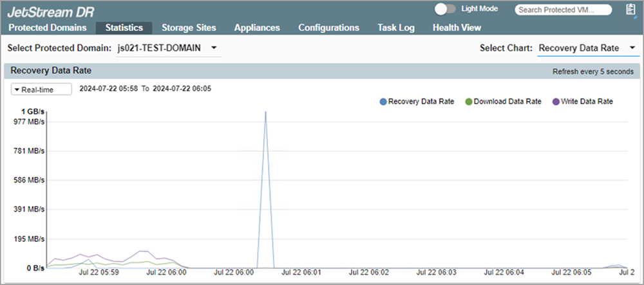The image size is (644, 285).
Task: Open the Real-time range dropdown
Action: point(41,89)
